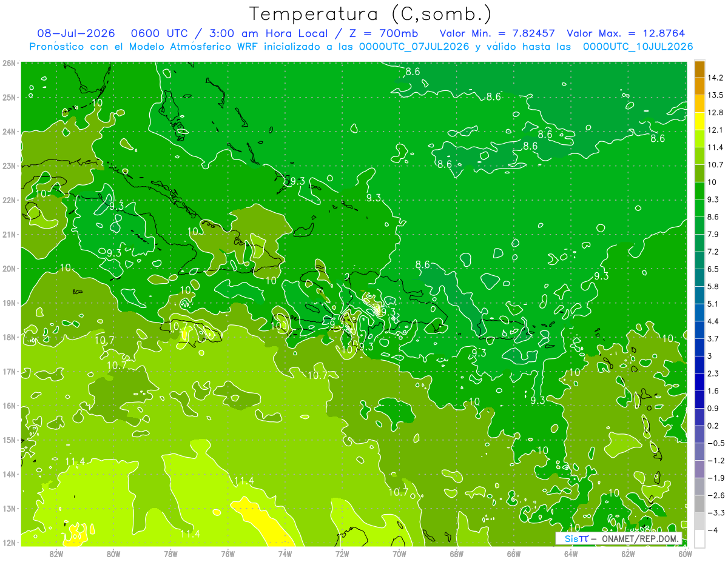Click the '22N' latitude axis label
Viewport: 728px width, 562px height.
8,200
